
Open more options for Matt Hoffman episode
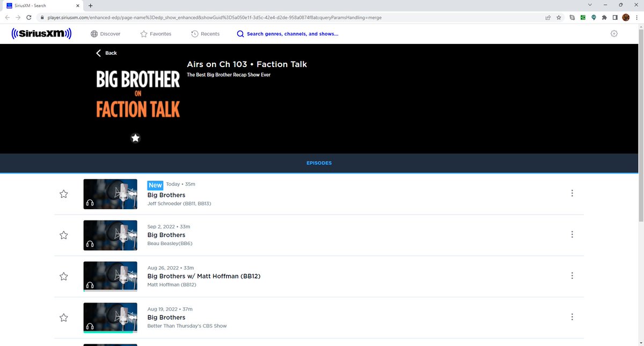tap(572, 276)
